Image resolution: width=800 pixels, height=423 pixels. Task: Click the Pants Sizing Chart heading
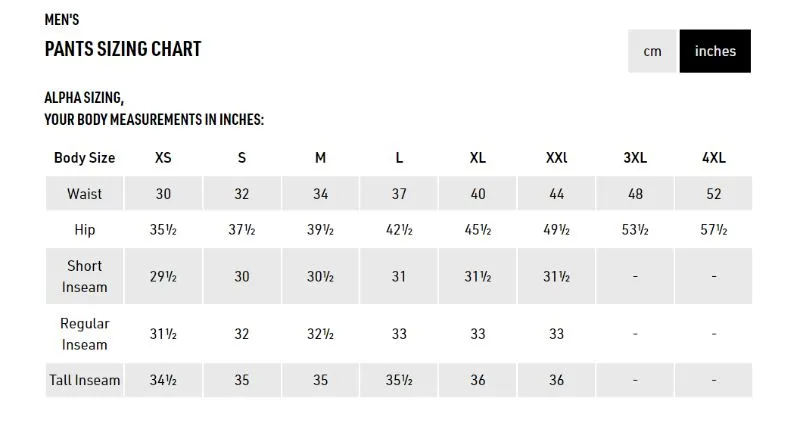pos(123,49)
